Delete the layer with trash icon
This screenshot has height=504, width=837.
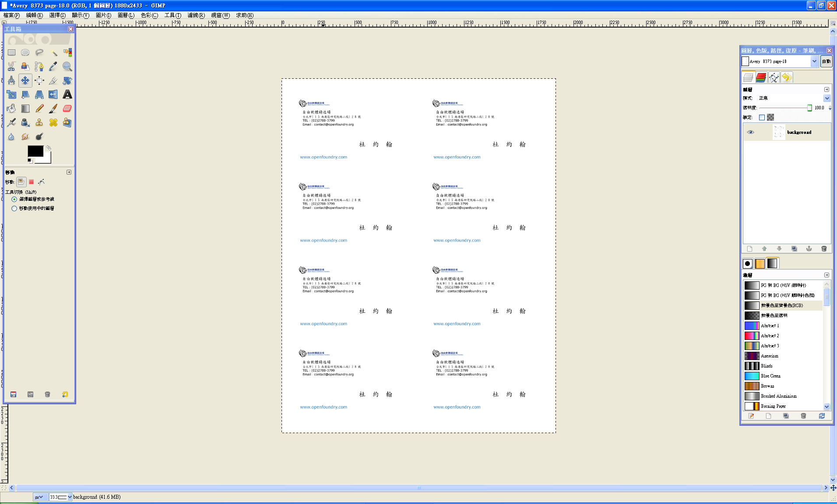coord(823,249)
